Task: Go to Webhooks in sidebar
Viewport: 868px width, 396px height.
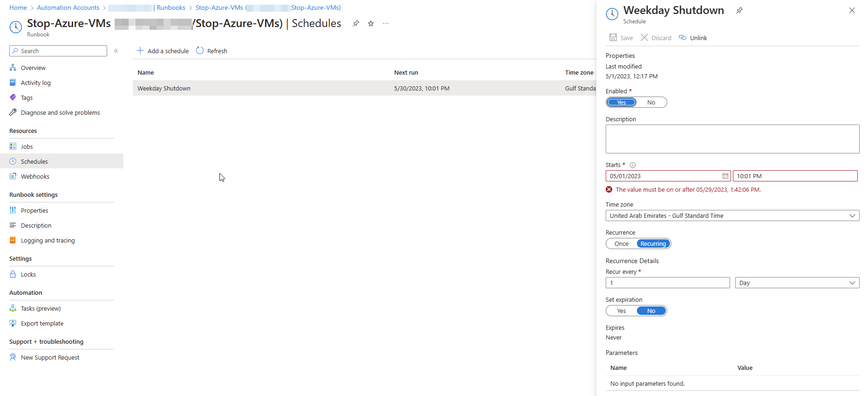Action: pos(35,176)
